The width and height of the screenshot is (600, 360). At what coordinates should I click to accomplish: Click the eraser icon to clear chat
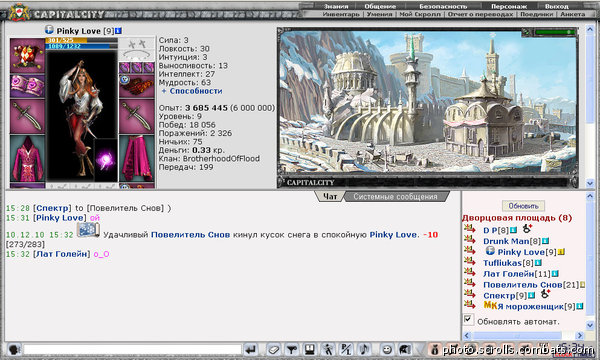click(x=273, y=349)
